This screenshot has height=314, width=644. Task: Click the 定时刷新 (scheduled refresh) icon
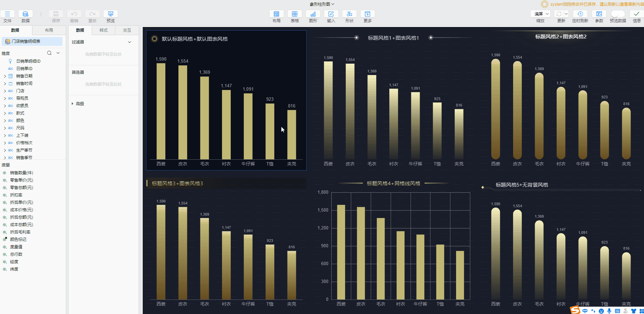point(580,14)
